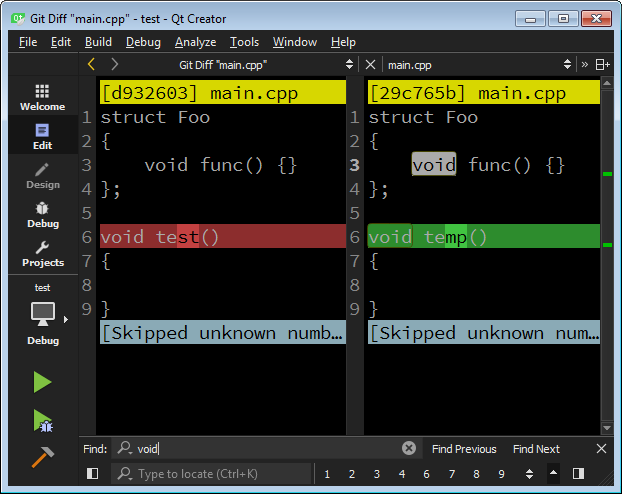Open Design mode
Viewport: 622px width, 494px height.
tap(42, 175)
